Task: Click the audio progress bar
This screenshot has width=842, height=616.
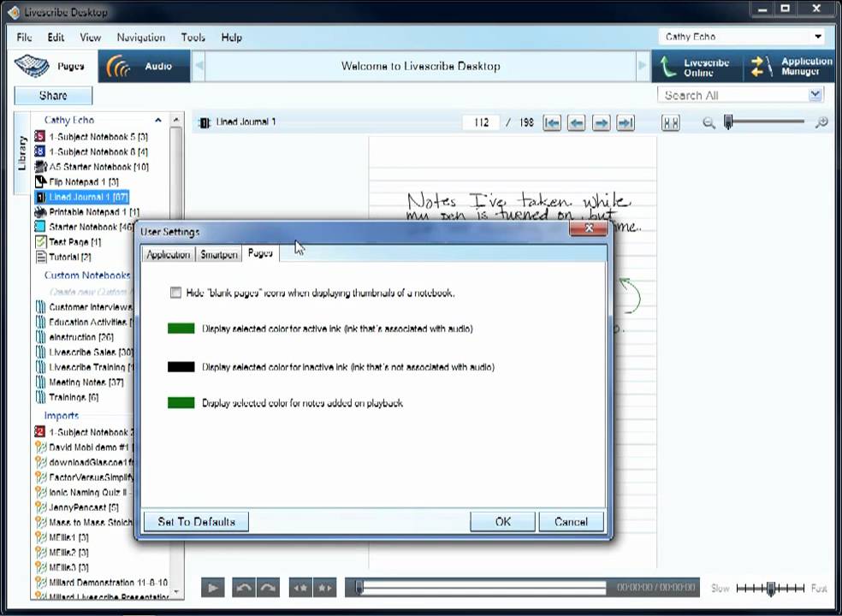Action: pos(481,588)
